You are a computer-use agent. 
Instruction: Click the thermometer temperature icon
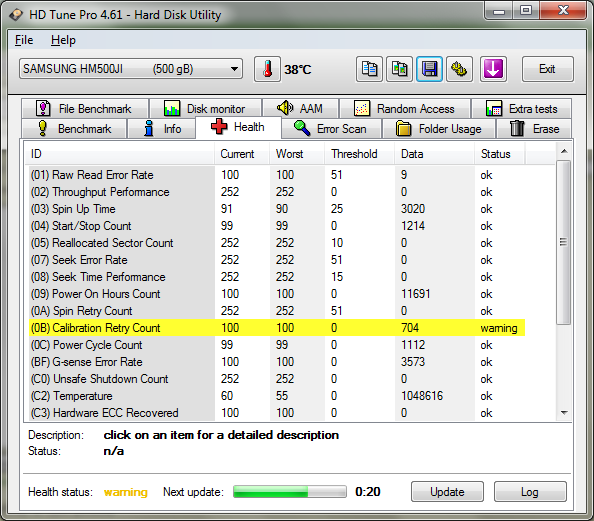(267, 69)
